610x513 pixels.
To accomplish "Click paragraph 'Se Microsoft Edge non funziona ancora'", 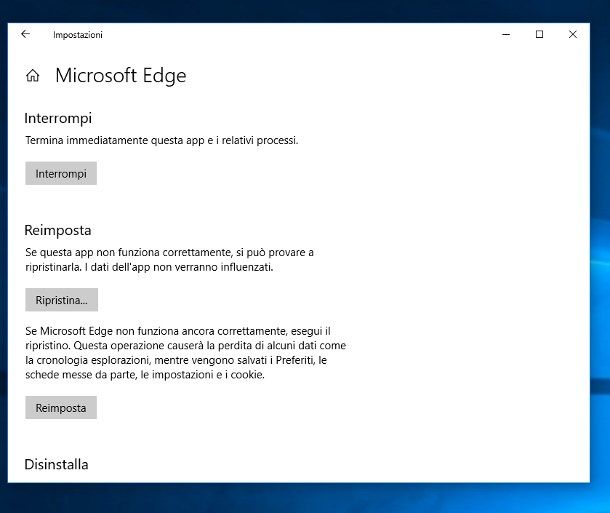I will click(x=186, y=353).
